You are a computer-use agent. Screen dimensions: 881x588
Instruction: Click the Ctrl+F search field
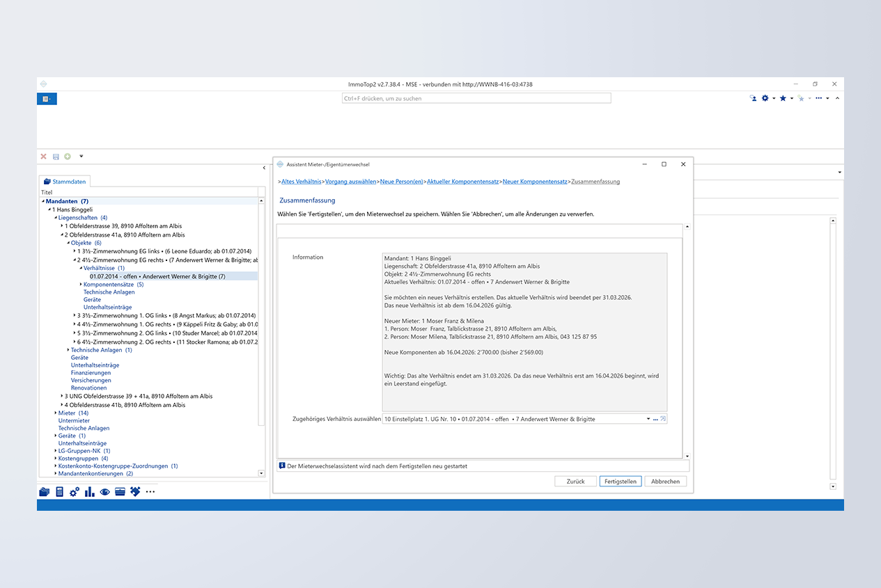[476, 97]
